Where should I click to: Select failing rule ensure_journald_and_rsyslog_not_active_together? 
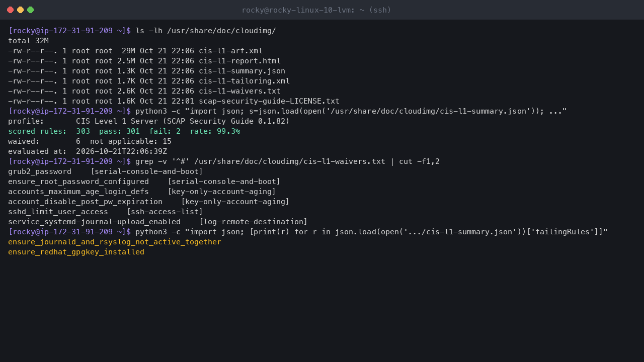(x=115, y=242)
